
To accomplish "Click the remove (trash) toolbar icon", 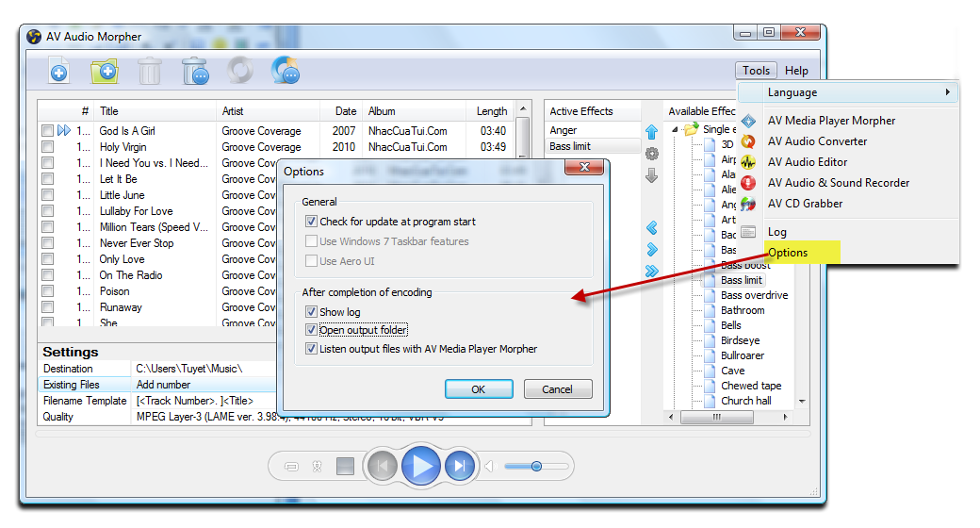I will click(x=150, y=72).
